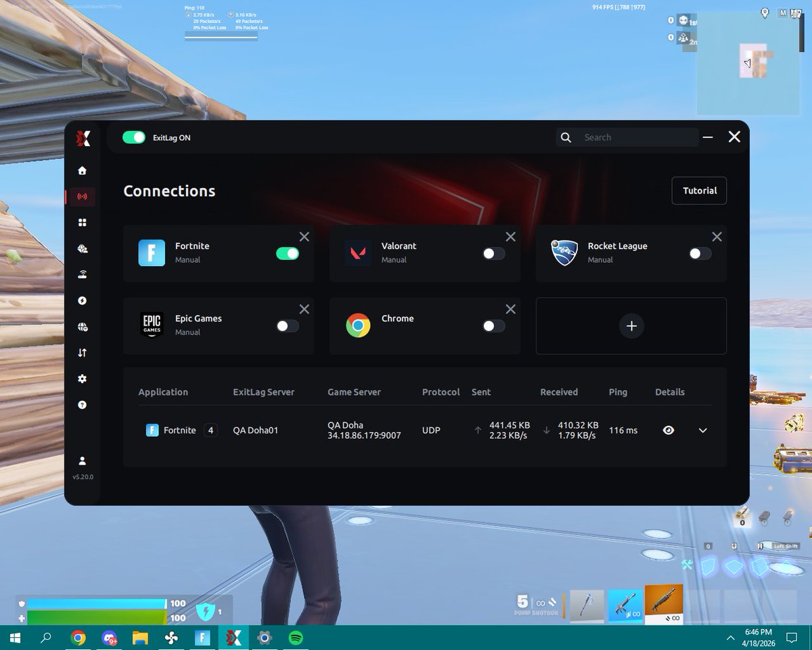812x650 pixels.
Task: Click the ExitLag logo in sidebar
Action: click(83, 138)
